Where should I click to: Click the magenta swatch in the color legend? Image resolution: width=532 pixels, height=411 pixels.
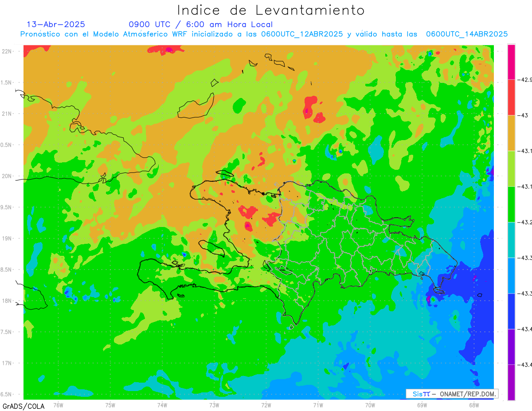[x=511, y=62]
